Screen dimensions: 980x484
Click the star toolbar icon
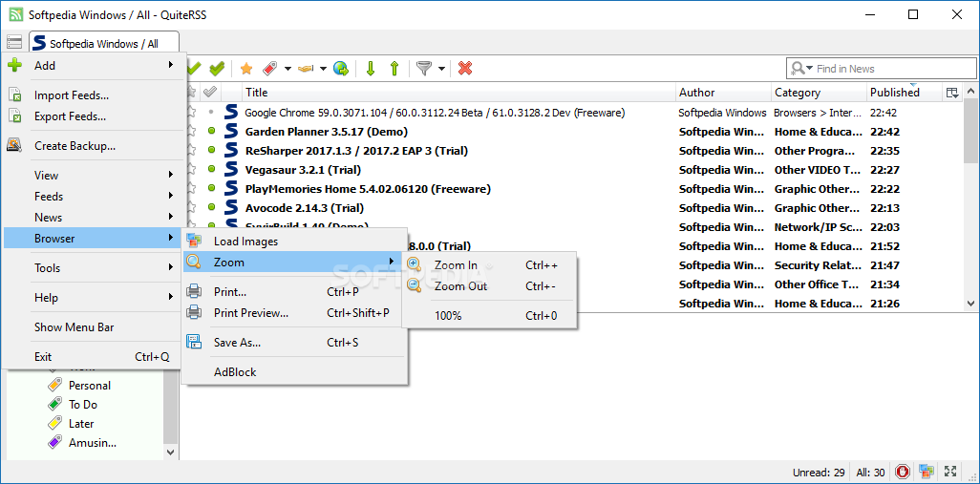[x=246, y=69]
